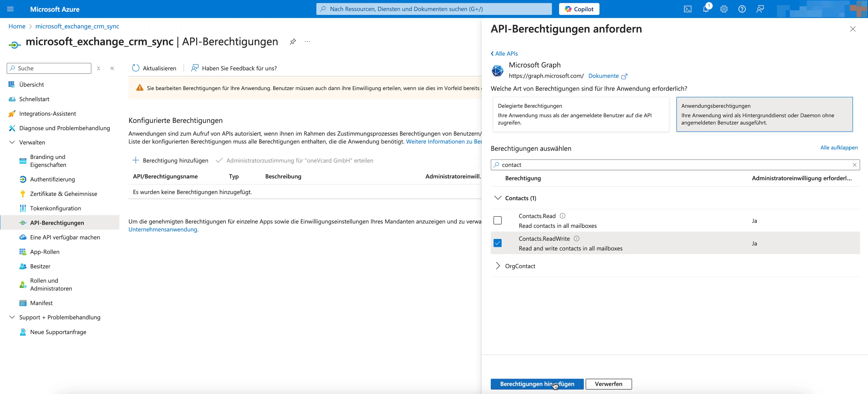Click the Microsoft Azure logo text
Image resolution: width=868 pixels, height=394 pixels.
point(54,9)
